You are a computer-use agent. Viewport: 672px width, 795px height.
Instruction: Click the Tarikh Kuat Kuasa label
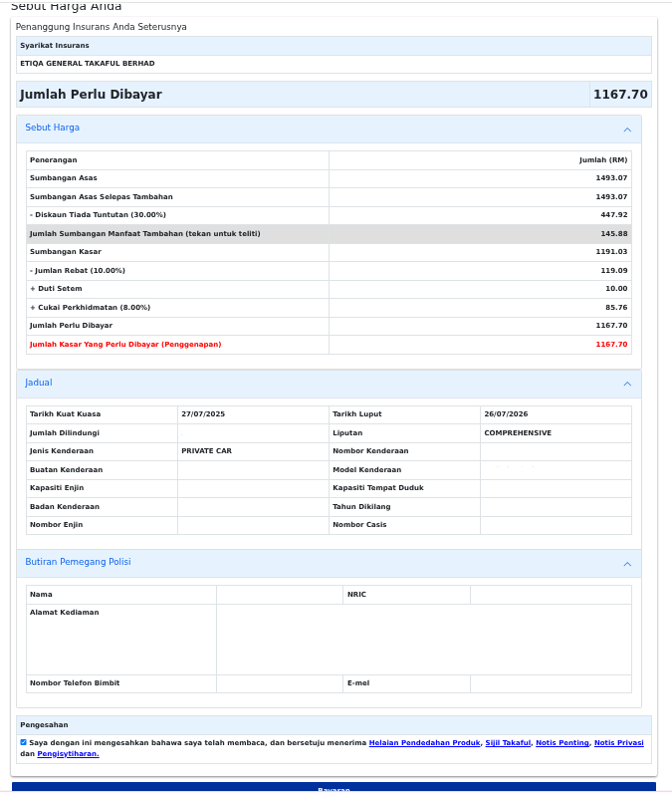pos(66,414)
